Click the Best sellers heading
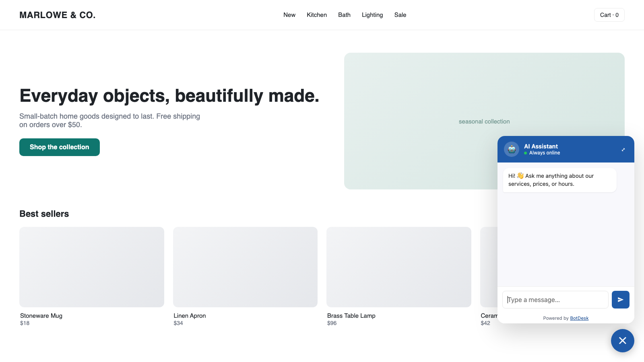This screenshot has width=644, height=362. [44, 214]
